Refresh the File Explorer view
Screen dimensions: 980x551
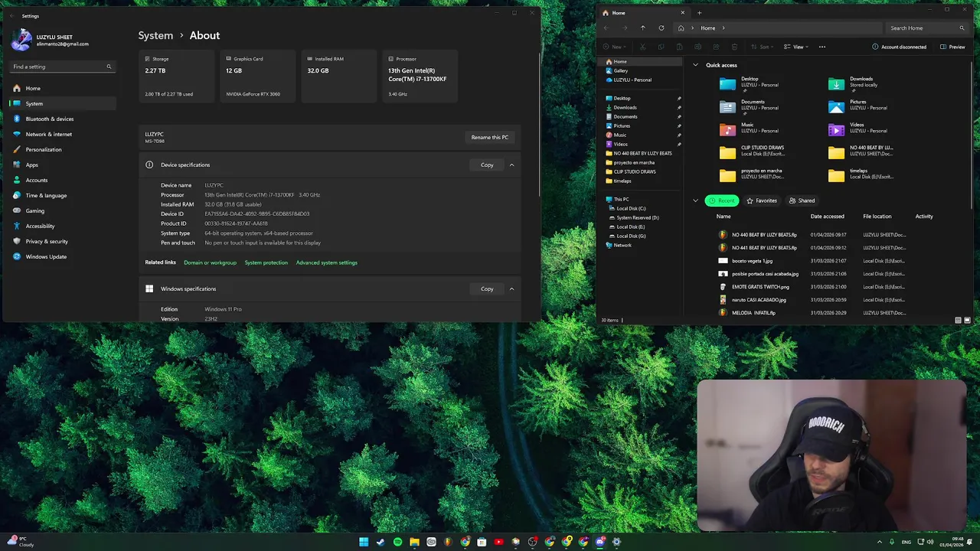click(x=661, y=28)
